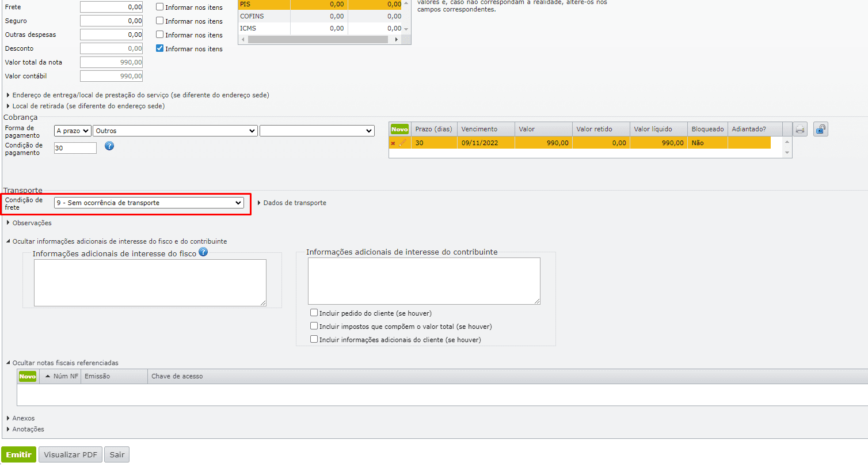868x470 pixels.
Task: Click the Valor total da nota field
Action: (111, 62)
